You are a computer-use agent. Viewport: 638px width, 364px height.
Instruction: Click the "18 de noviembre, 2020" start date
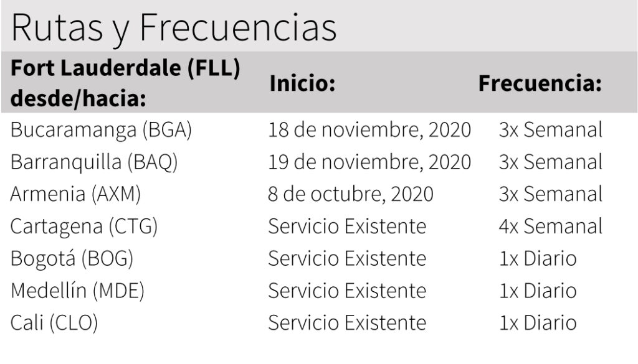coord(369,130)
